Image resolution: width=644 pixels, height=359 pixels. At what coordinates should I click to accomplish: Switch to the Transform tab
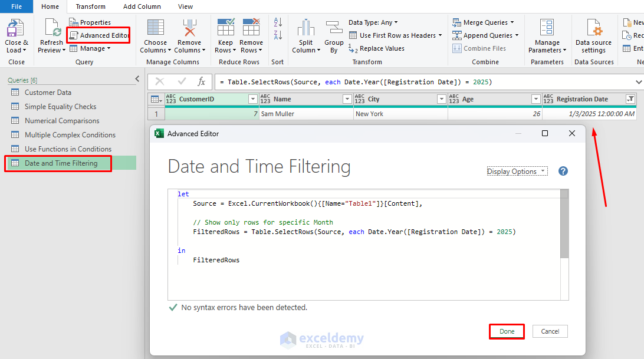[90, 6]
